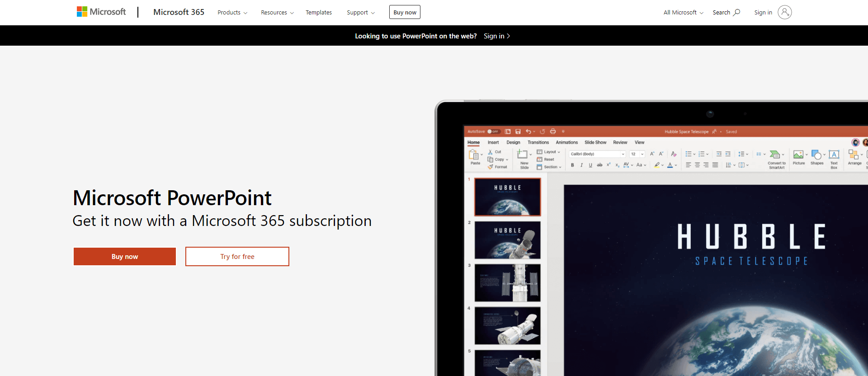Open the All Microsoft dropdown
Viewport: 868px width, 376px height.
683,12
